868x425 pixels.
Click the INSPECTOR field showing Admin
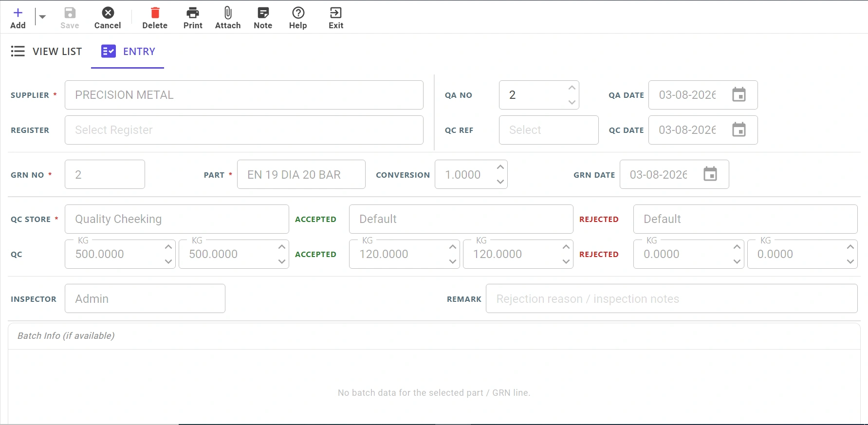click(145, 298)
